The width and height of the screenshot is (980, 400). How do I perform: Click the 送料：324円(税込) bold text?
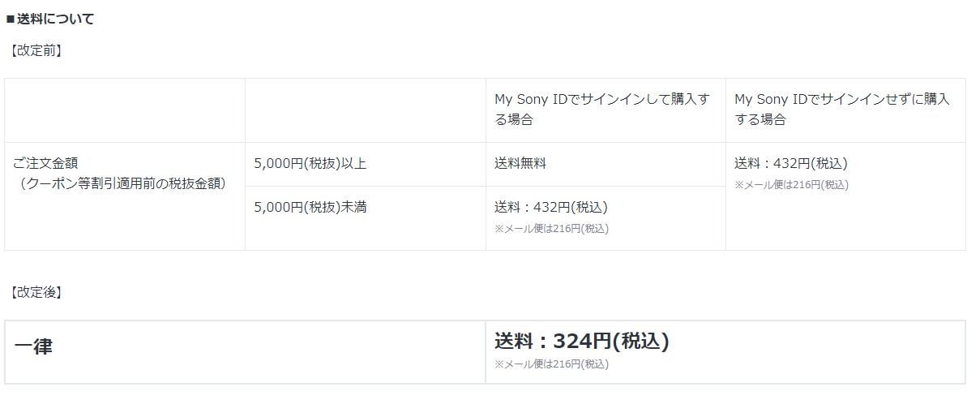pos(582,341)
